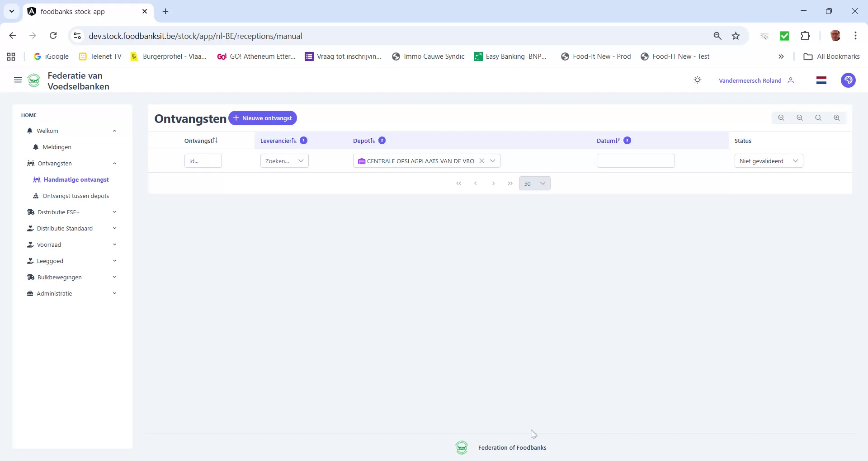The image size is (868, 461).
Task: Collapse the Ontvangsten section in the sidebar
Action: click(x=114, y=163)
